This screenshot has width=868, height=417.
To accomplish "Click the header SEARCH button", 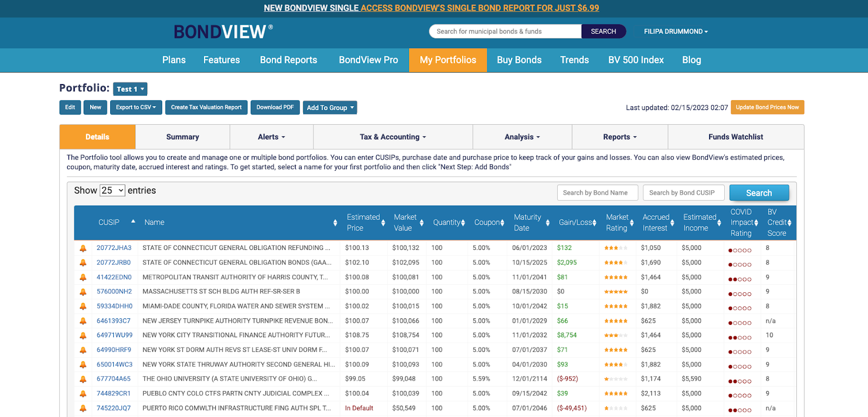I will [x=603, y=31].
